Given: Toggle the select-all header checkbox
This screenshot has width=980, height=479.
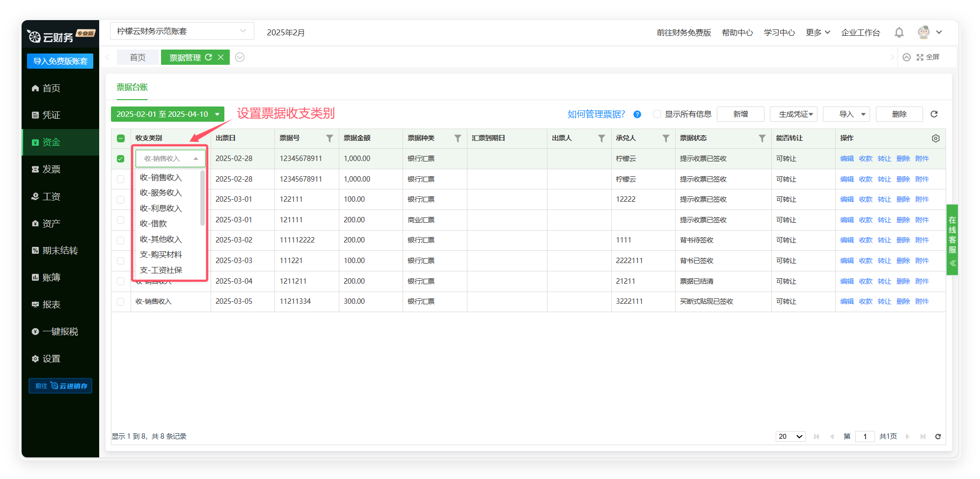Looking at the screenshot, I should tap(121, 138).
